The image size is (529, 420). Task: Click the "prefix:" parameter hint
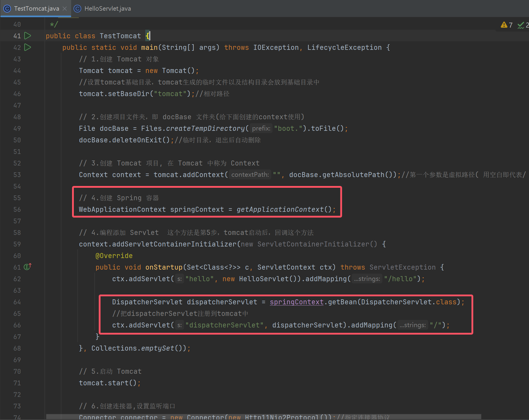261,128
